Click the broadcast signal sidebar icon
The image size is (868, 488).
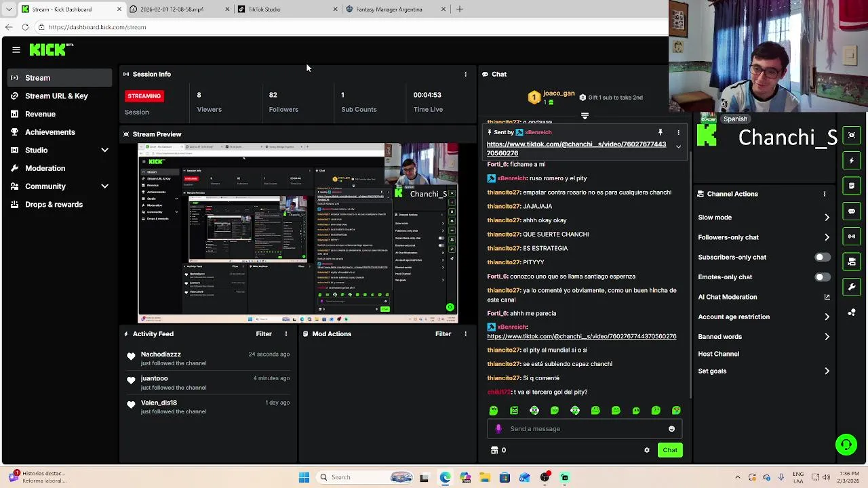tap(852, 236)
